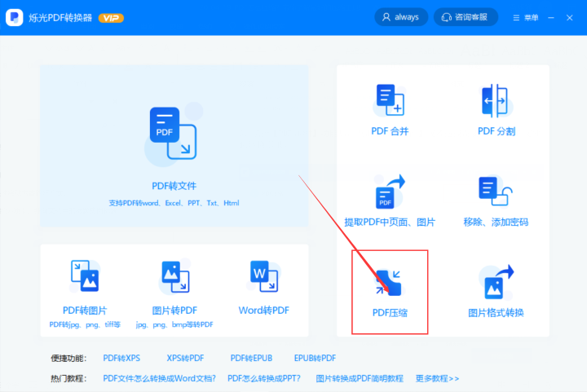Image resolution: width=587 pixels, height=392 pixels.
Task: Open the PDF转文件 conversion icon
Action: (173, 134)
